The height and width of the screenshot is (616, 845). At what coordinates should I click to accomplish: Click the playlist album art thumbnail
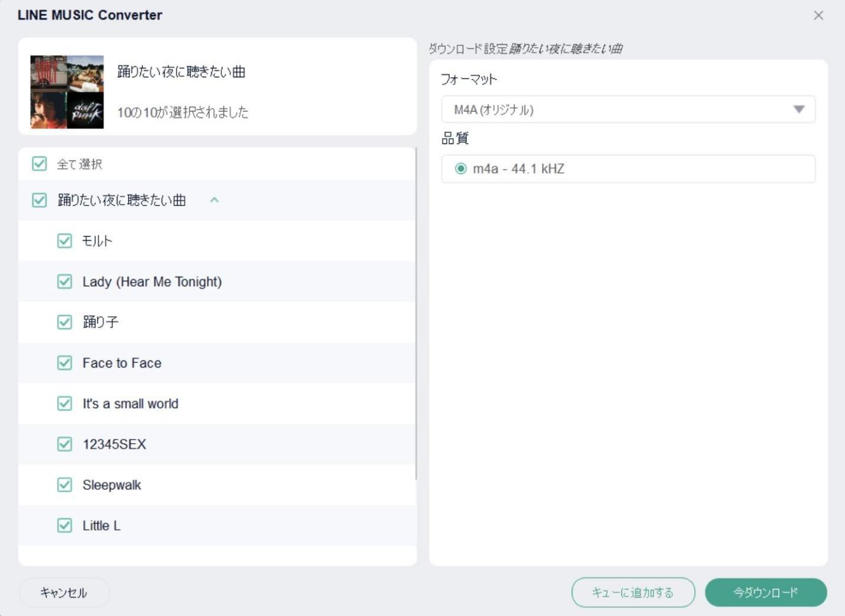point(67,92)
